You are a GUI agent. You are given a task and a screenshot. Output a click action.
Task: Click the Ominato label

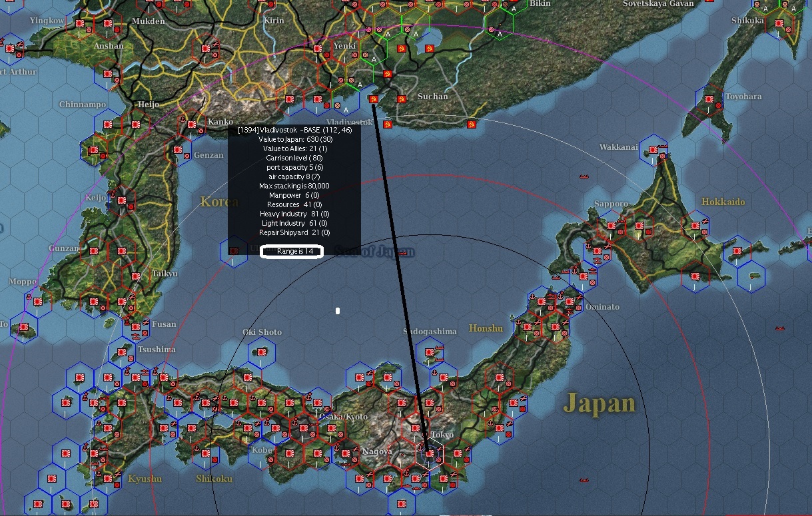pyautogui.click(x=602, y=307)
